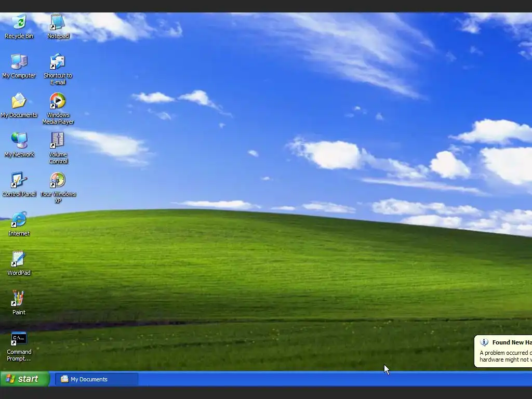
Task: Select the Notepad shortcut icon
Action: [58, 22]
